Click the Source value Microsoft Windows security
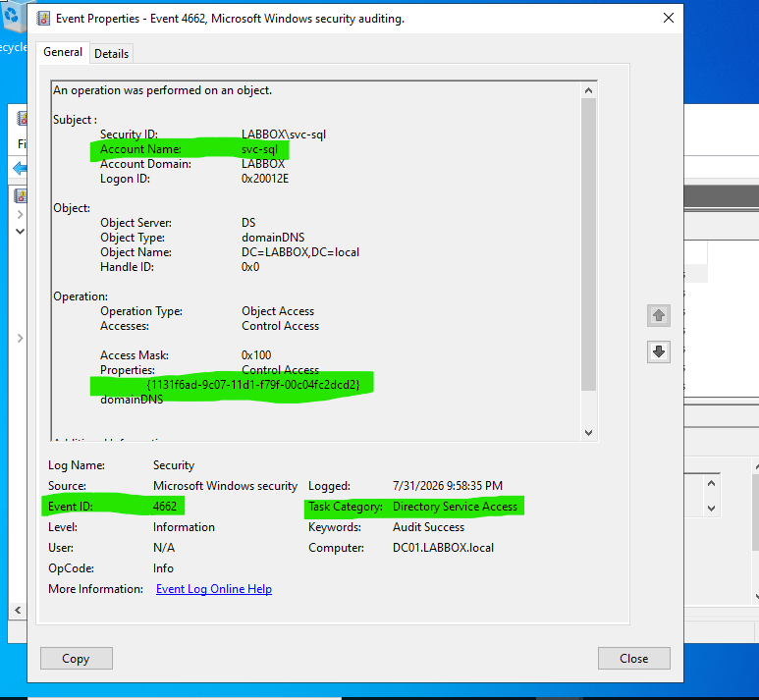The width and height of the screenshot is (759, 700). (225, 486)
